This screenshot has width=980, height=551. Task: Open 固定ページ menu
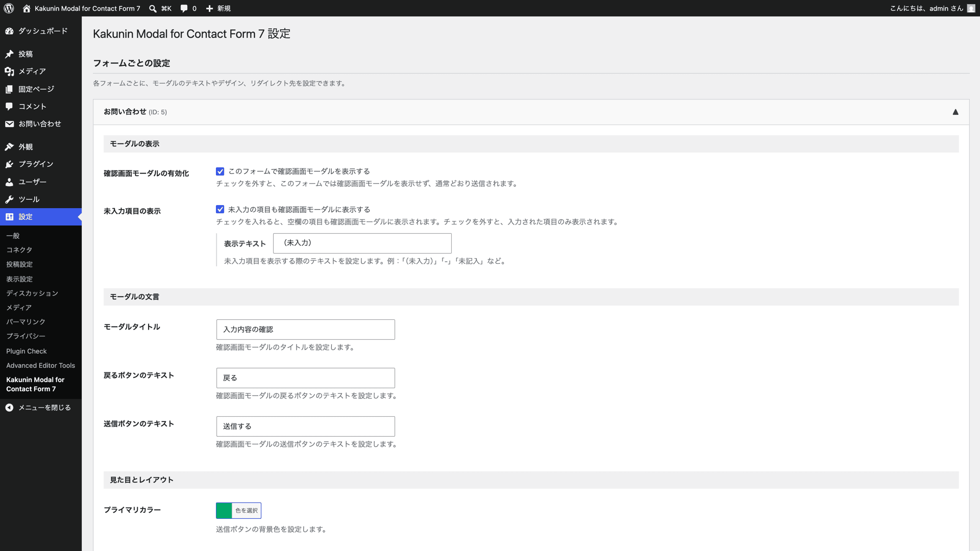pos(41,89)
